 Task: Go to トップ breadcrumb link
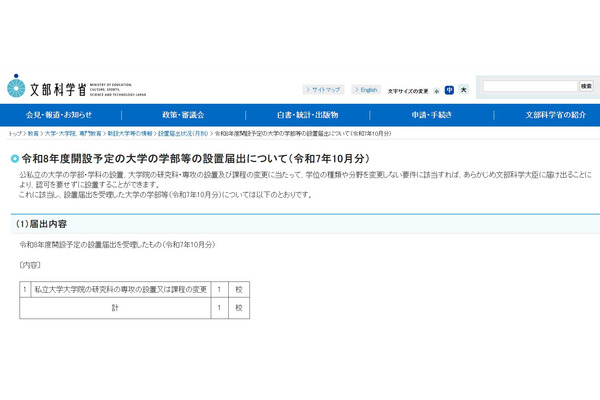(x=15, y=134)
